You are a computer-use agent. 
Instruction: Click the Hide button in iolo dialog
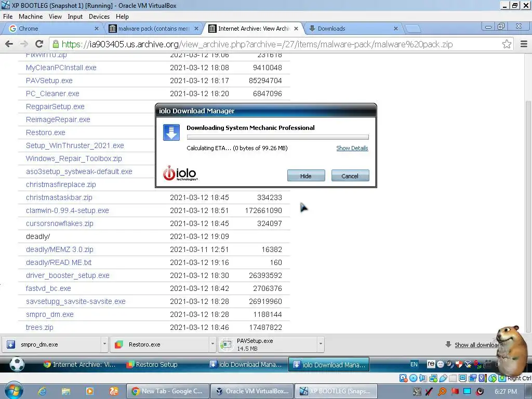click(x=305, y=176)
